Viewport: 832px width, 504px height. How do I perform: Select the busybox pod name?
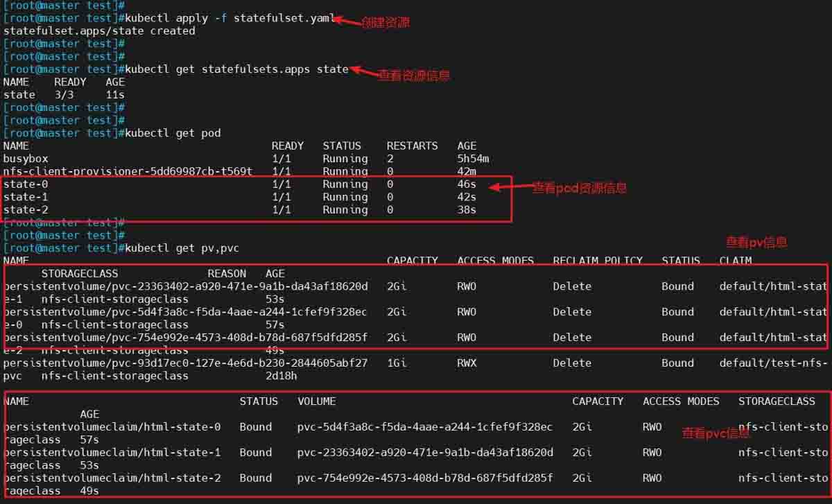[26, 159]
